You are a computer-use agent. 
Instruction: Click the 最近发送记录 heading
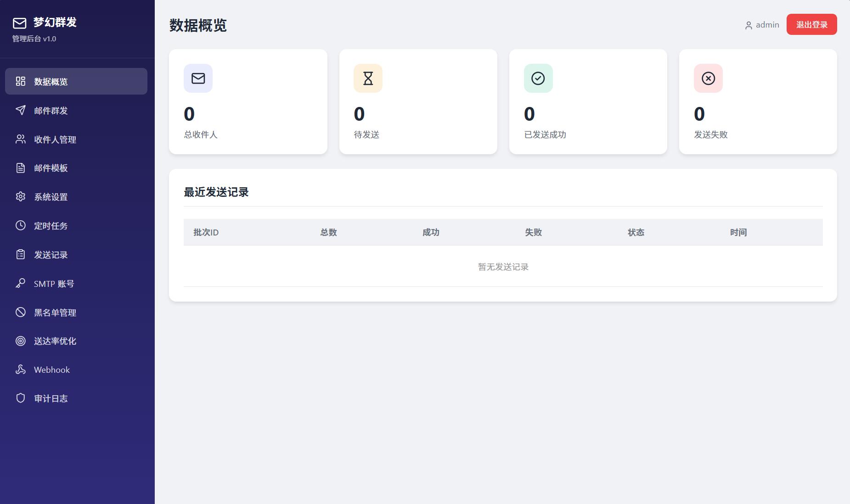[x=216, y=192]
